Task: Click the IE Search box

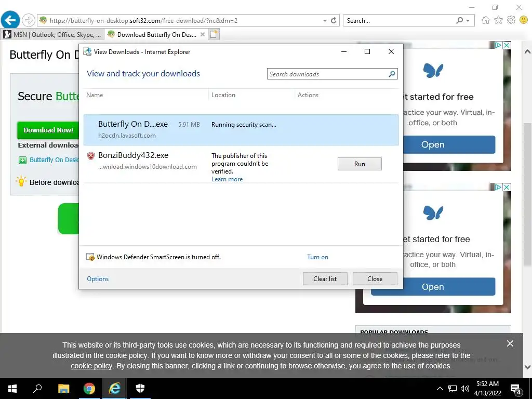Action: click(400, 20)
